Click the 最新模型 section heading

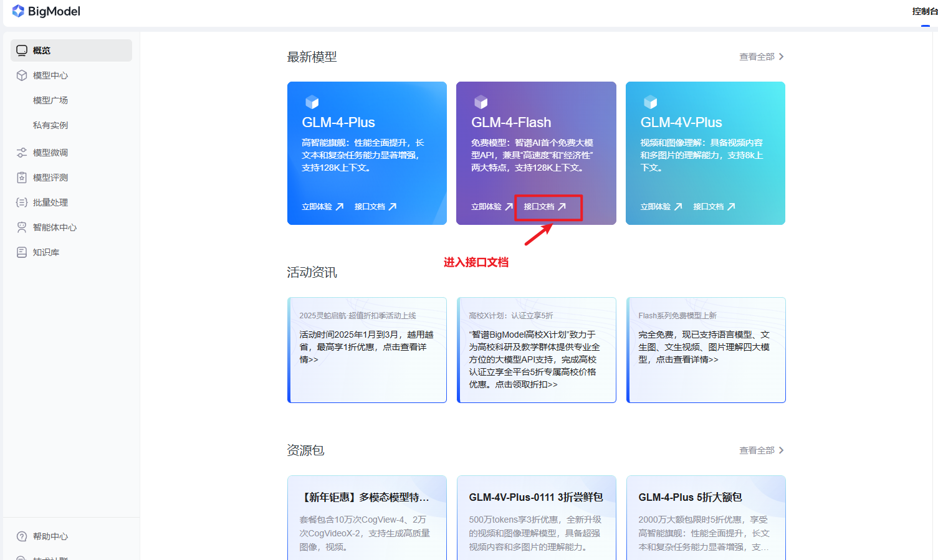pyautogui.click(x=312, y=57)
